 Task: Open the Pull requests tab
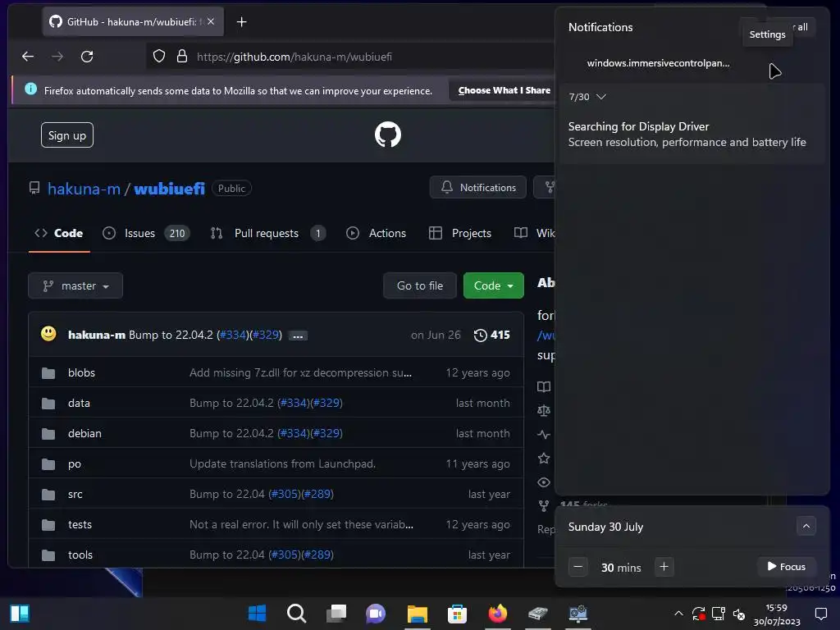[267, 233]
